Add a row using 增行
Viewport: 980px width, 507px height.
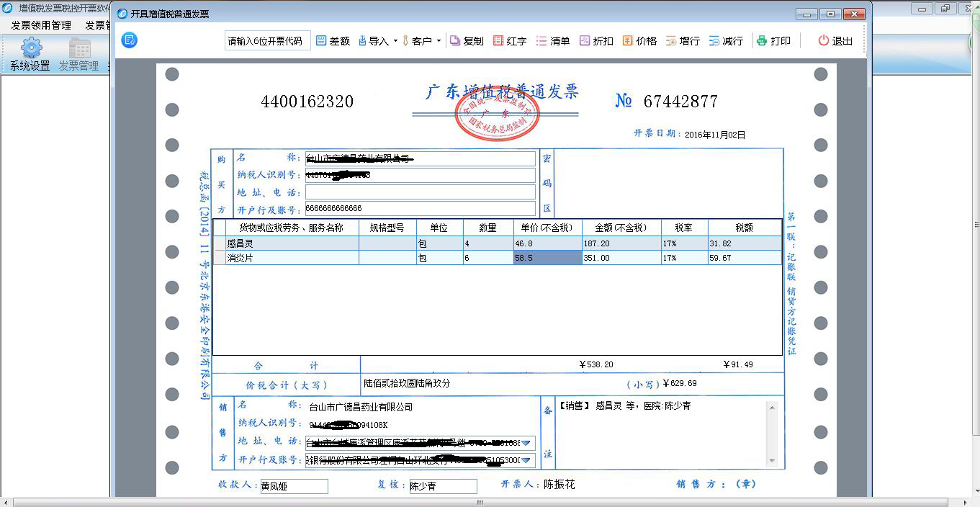coord(683,41)
